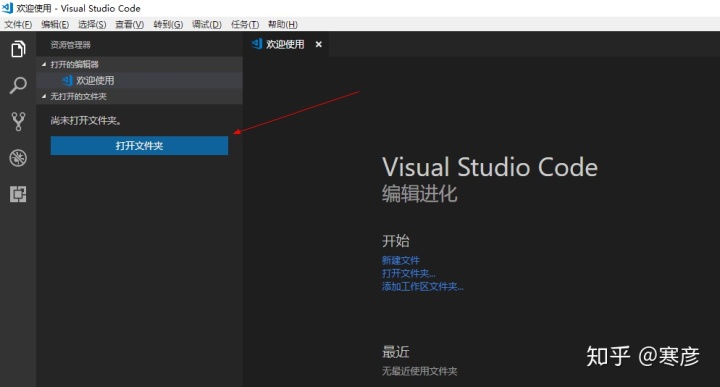Open the Debug view icon
The image size is (720, 387).
[x=18, y=158]
